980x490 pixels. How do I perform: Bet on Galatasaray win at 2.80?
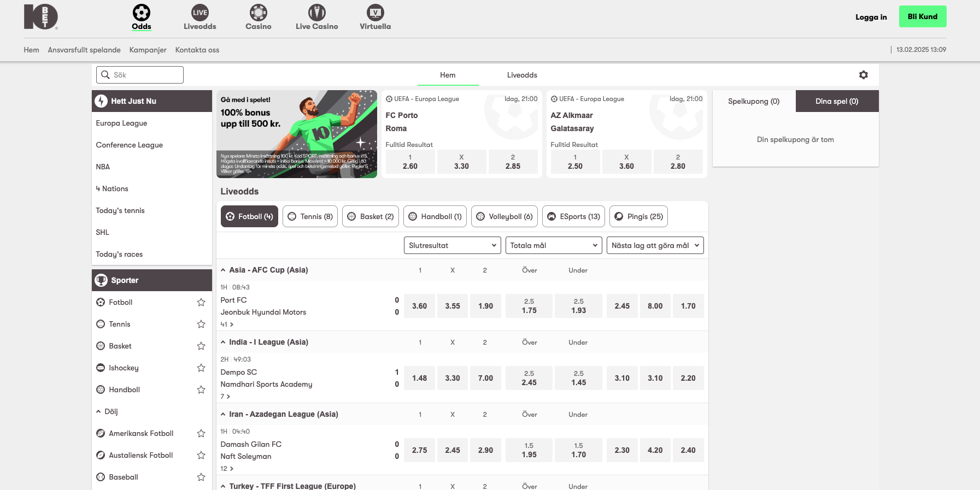(x=678, y=162)
